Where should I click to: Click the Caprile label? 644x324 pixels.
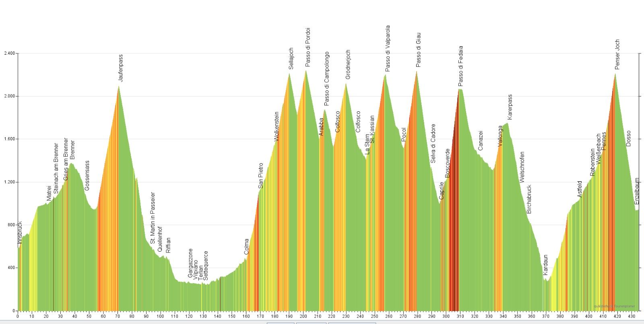[442, 191]
